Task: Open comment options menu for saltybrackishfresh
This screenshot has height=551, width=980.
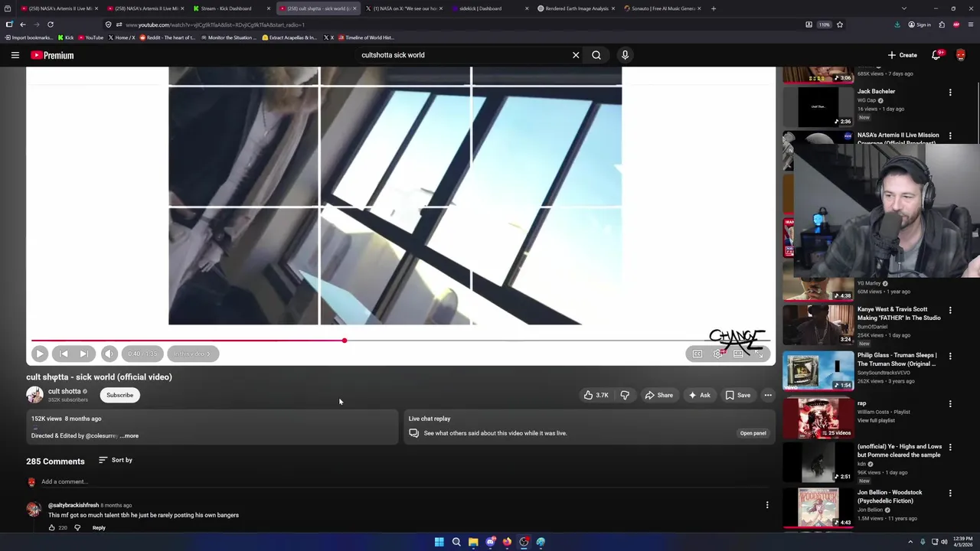Action: click(767, 505)
